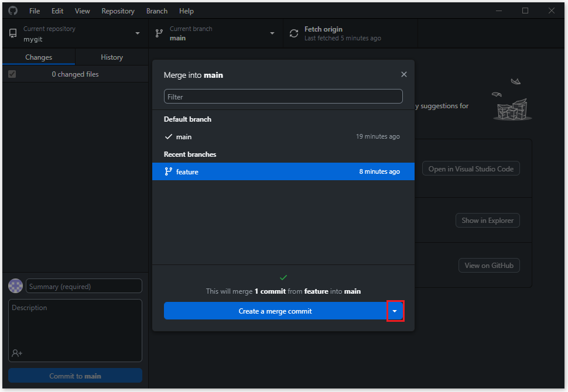Click the current branch icon in toolbar
Screen dimensions: 568x392
pos(159,33)
